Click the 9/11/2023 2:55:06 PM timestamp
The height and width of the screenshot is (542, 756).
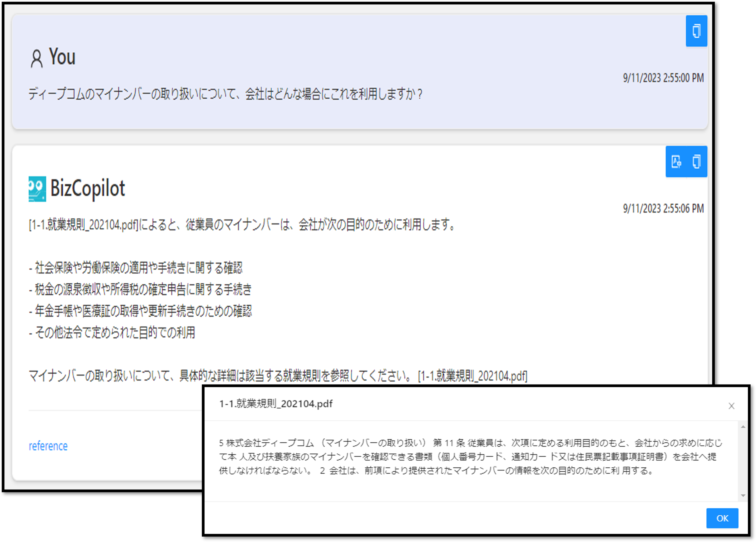(x=663, y=209)
